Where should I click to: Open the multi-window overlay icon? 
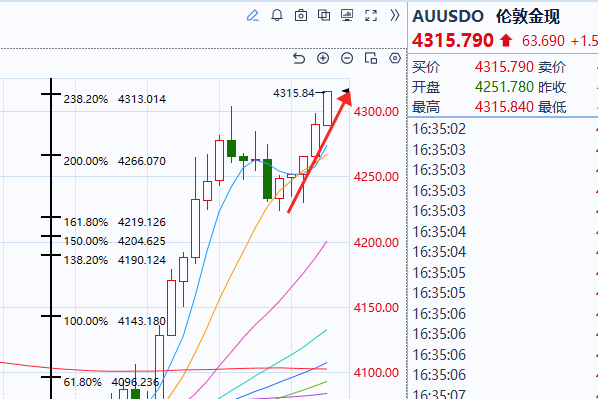click(324, 15)
